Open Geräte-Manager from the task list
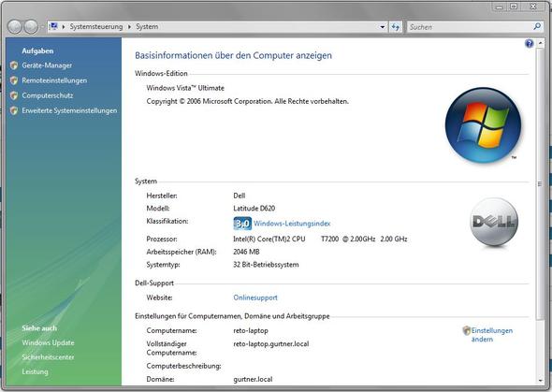The width and height of the screenshot is (552, 392). pos(47,65)
